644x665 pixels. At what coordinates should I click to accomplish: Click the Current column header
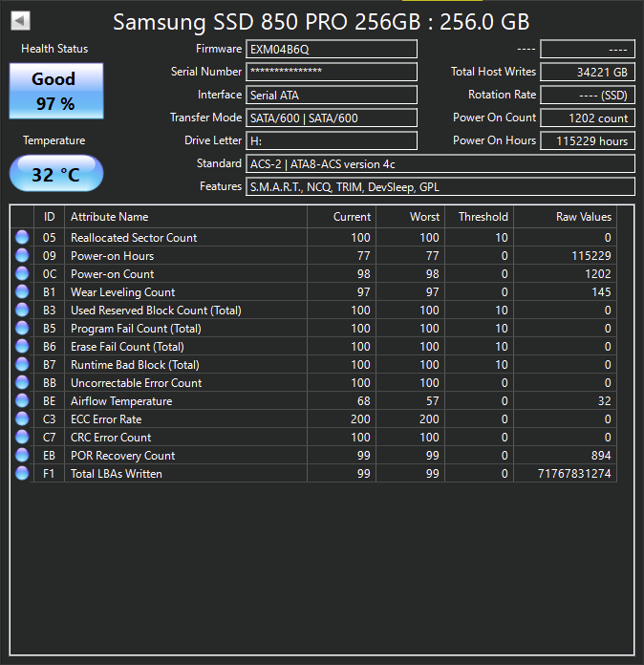point(341,217)
